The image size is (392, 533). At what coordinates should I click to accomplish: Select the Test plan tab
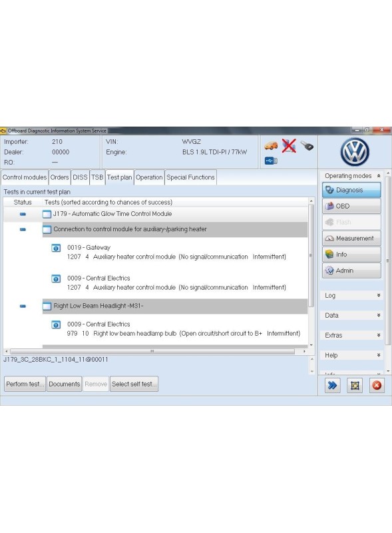coord(119,177)
